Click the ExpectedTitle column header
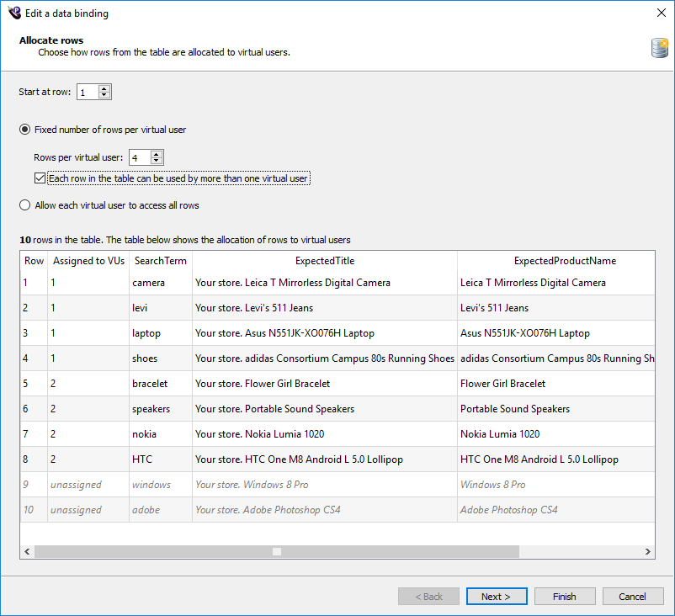Viewport: 675px width, 616px height. point(325,261)
